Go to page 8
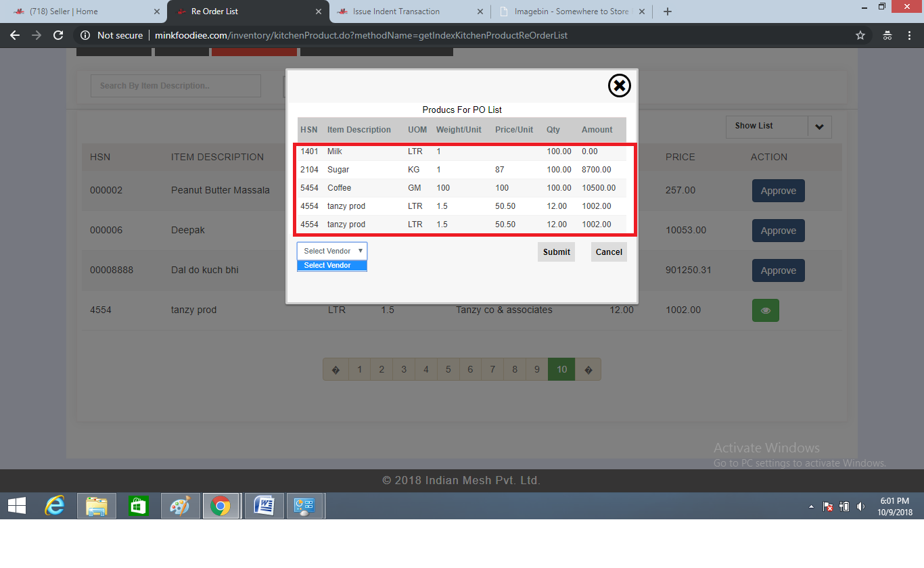The width and height of the screenshot is (924, 568). point(515,369)
